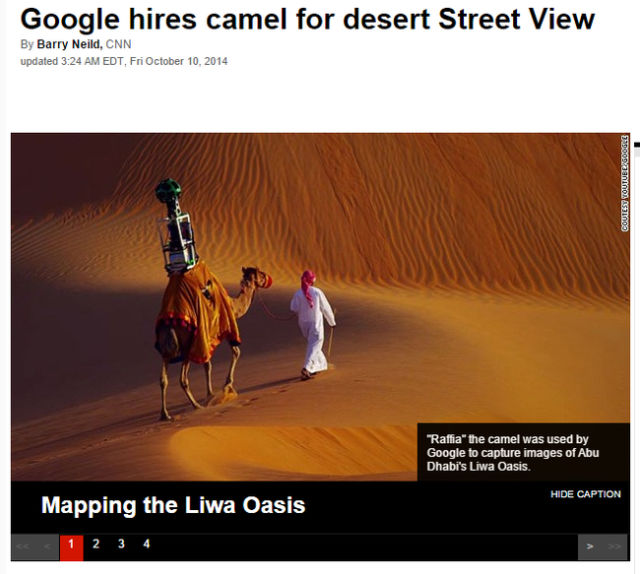Hide the photo caption

click(585, 494)
